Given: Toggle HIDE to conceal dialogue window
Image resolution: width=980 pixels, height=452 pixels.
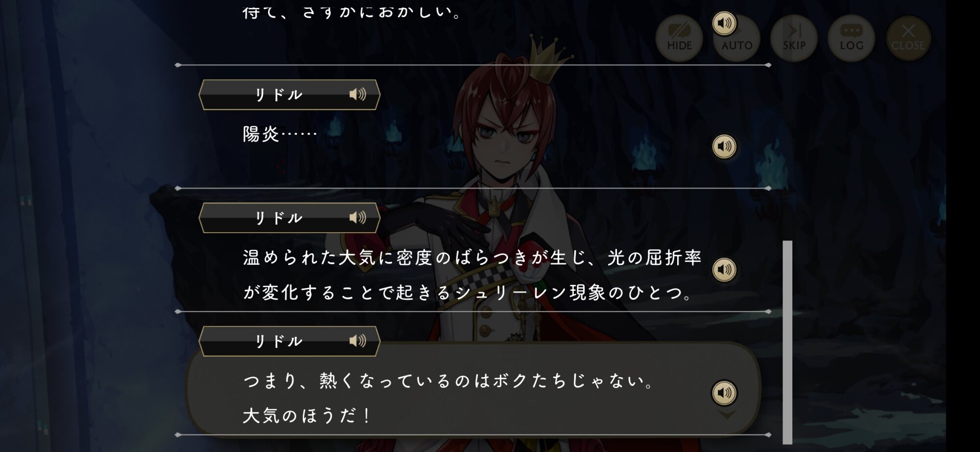Looking at the screenshot, I should pyautogui.click(x=679, y=38).
